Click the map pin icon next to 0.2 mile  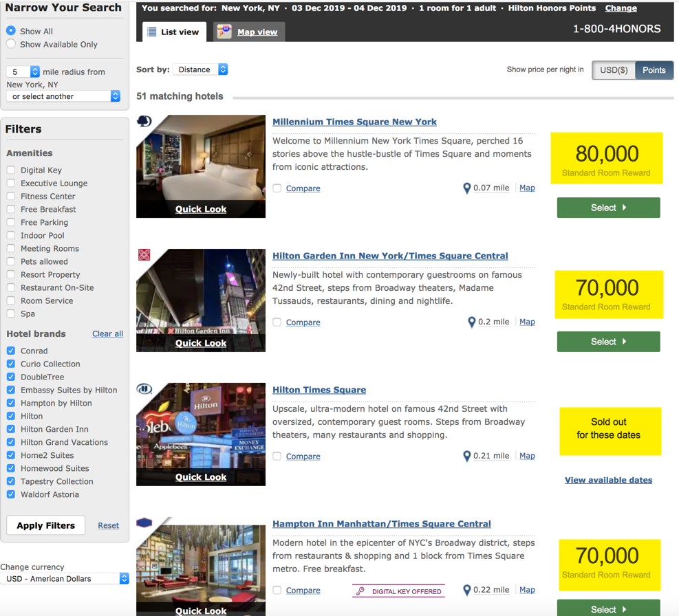(472, 322)
